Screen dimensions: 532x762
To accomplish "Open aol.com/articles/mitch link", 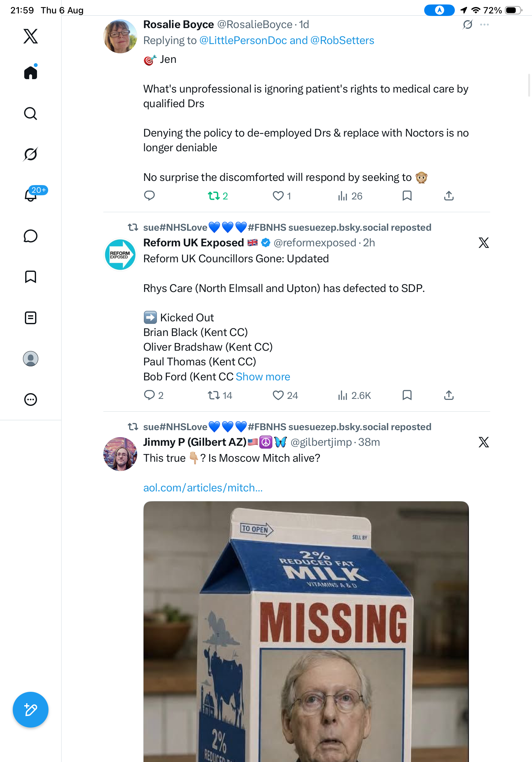I will coord(203,488).
